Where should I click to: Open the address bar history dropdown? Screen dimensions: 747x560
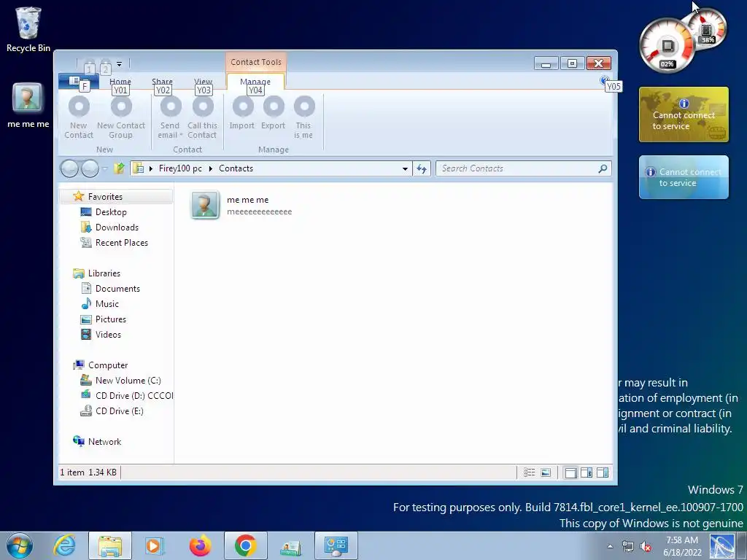(x=405, y=168)
